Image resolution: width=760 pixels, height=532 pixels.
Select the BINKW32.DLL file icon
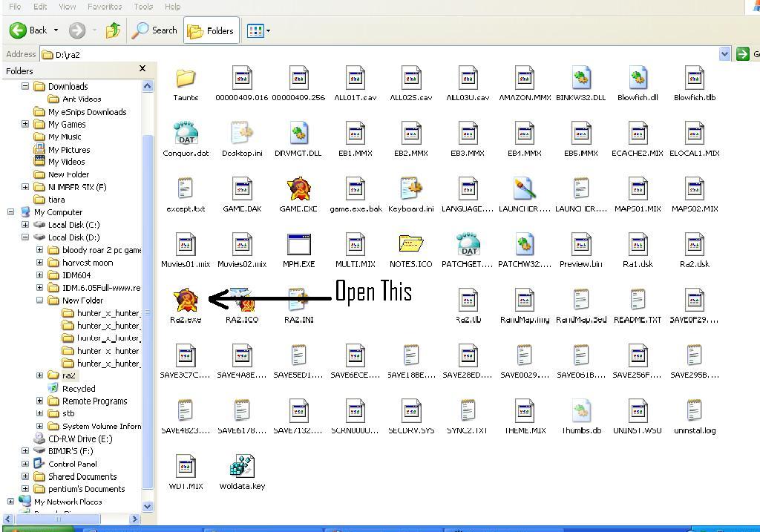click(580, 79)
